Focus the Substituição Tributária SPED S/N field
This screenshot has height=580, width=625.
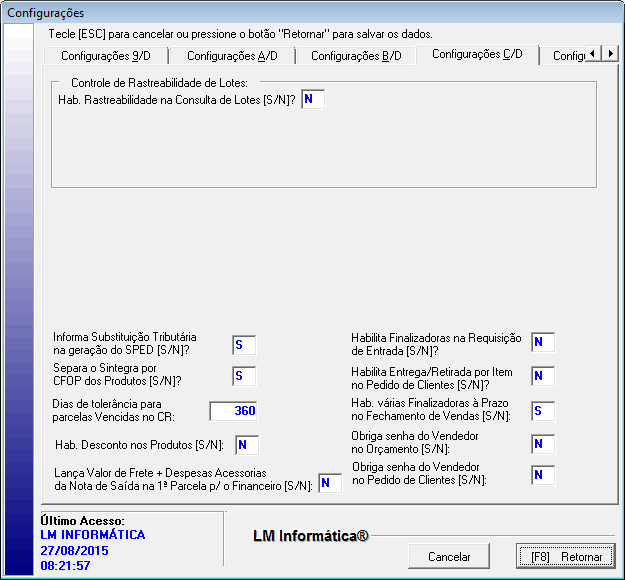coord(244,345)
